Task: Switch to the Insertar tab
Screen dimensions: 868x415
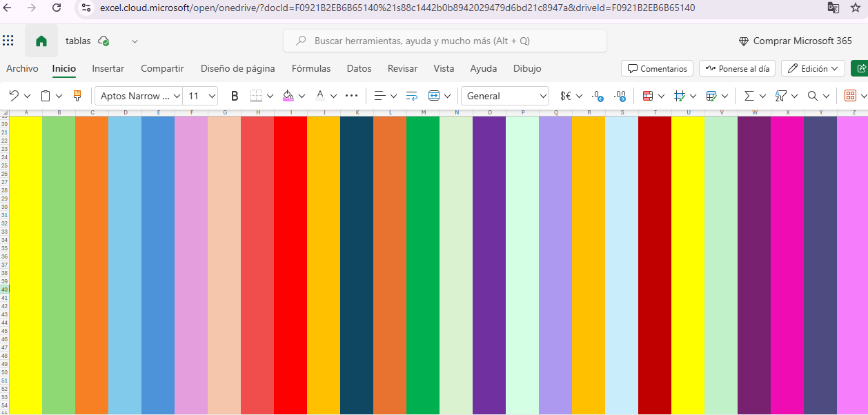Action: tap(108, 68)
